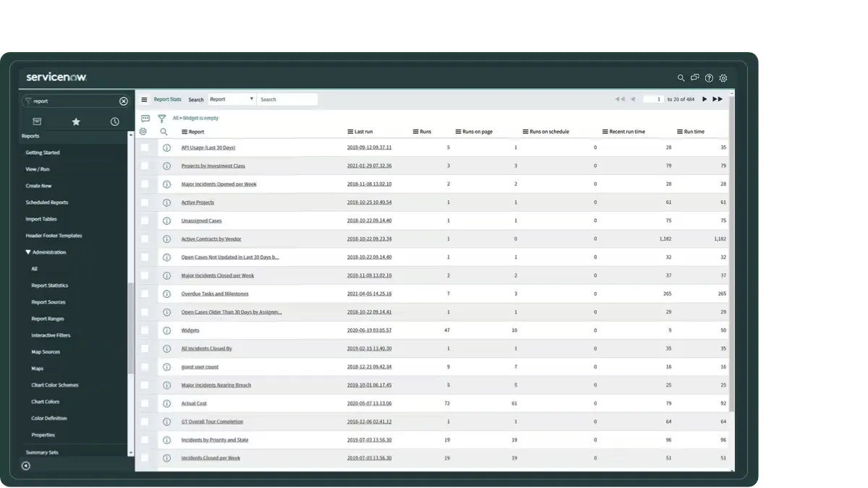Screen dimensions: 868x488
Task: Open the Report search field dropdown
Action: pyautogui.click(x=231, y=99)
